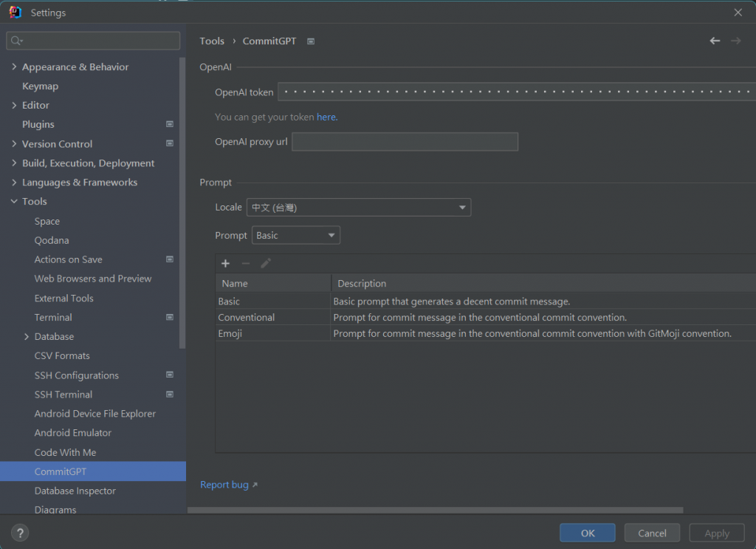
Task: Click the project-settings icon beside Plugins
Action: coord(170,124)
